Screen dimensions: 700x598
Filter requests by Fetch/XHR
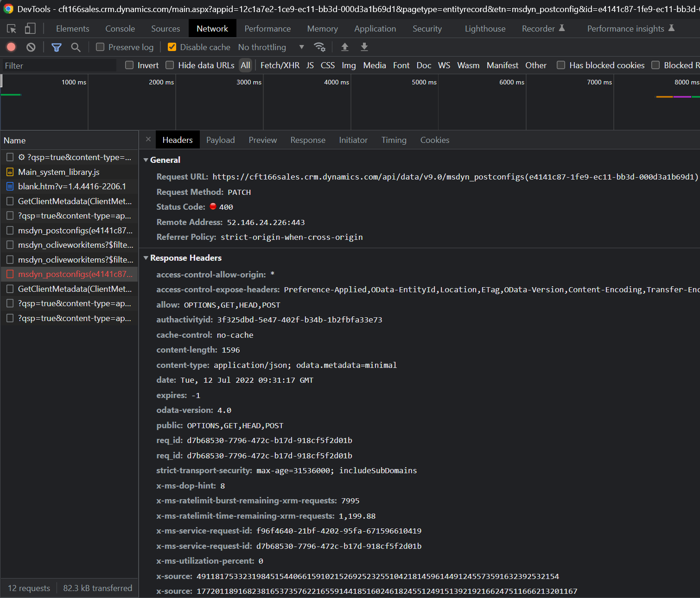[280, 65]
